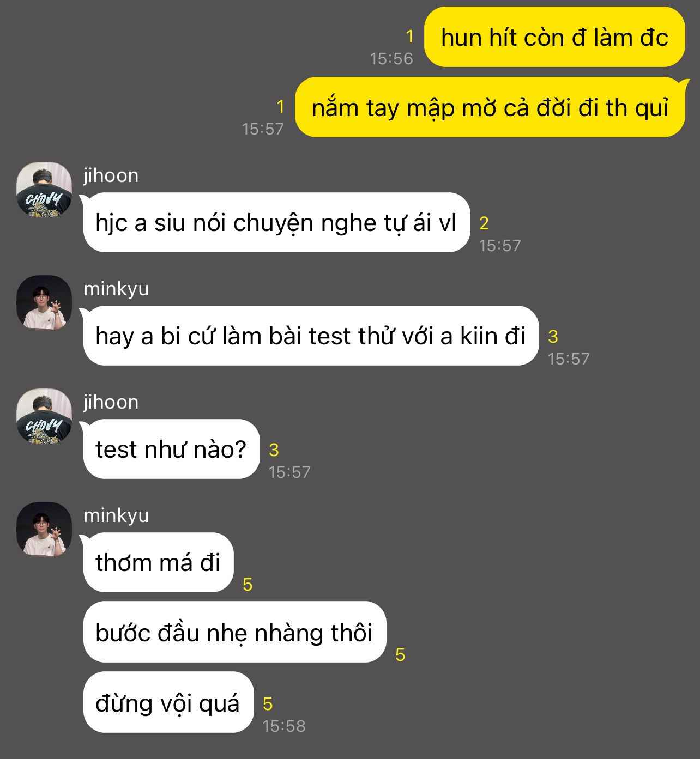Select the yellow bubble 'hun hít còn đ làm đc'

(554, 37)
